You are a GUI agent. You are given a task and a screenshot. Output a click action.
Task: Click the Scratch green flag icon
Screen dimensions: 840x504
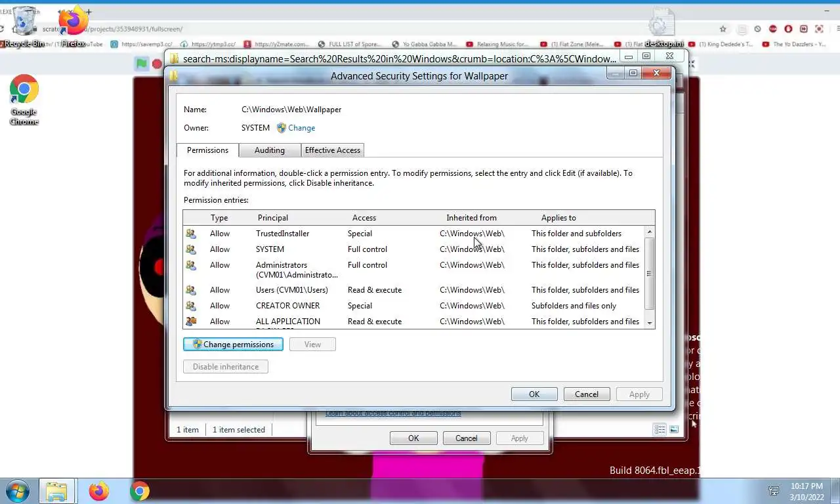[141, 64]
